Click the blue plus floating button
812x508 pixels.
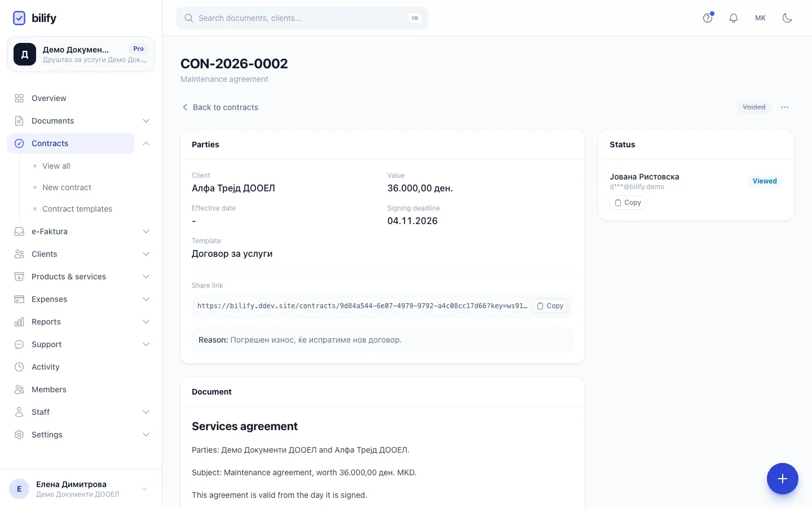(782, 479)
